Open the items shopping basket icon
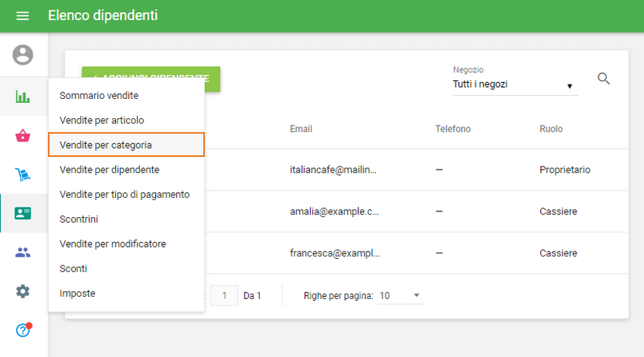Image resolution: width=644 pixels, height=357 pixels. click(x=23, y=135)
